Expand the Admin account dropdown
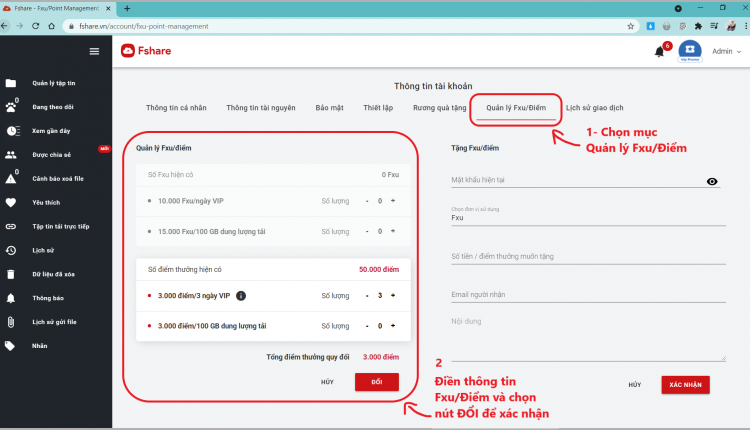 (x=727, y=51)
